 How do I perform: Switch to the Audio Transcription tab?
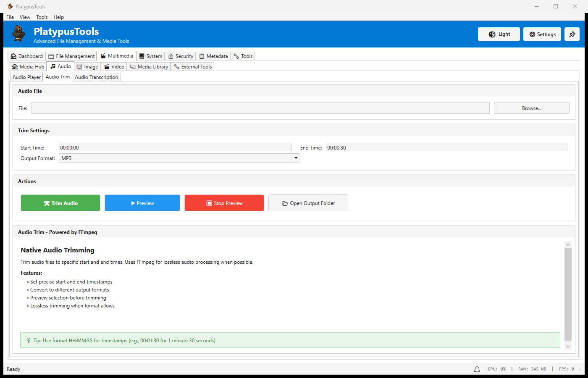click(97, 77)
